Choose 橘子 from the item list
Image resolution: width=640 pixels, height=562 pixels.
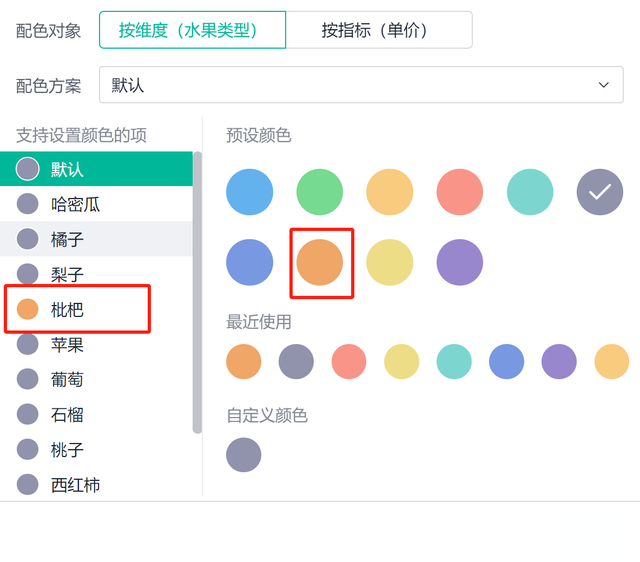[96, 239]
